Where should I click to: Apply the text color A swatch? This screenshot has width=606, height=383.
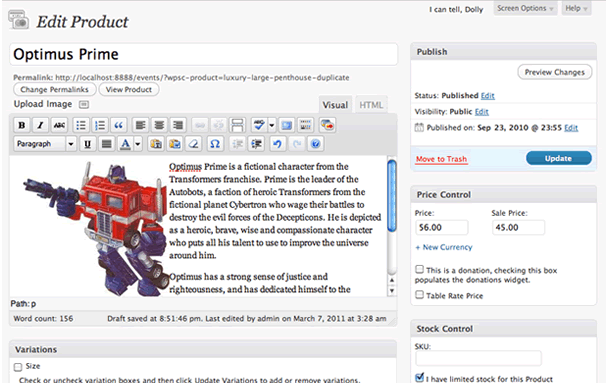click(125, 144)
